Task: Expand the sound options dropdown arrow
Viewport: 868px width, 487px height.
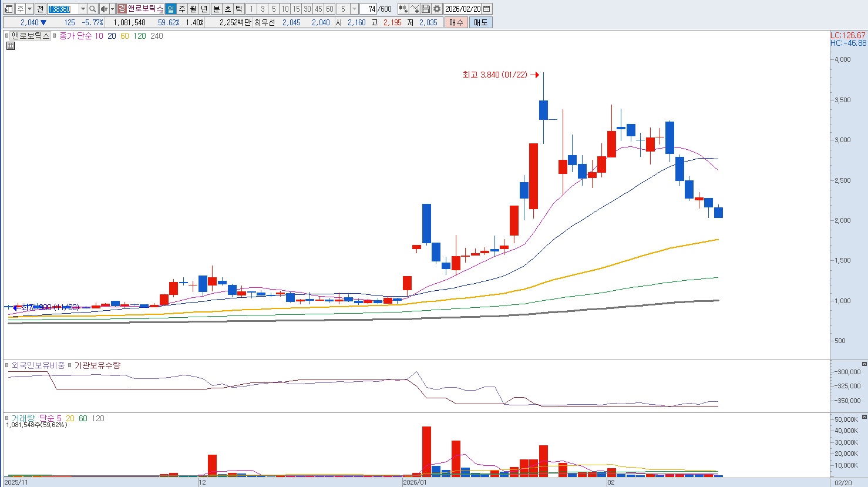Action: (x=112, y=9)
